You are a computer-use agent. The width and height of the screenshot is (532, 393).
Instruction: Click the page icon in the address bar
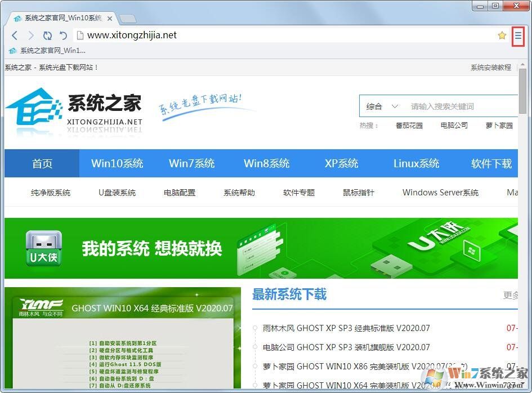[79, 35]
